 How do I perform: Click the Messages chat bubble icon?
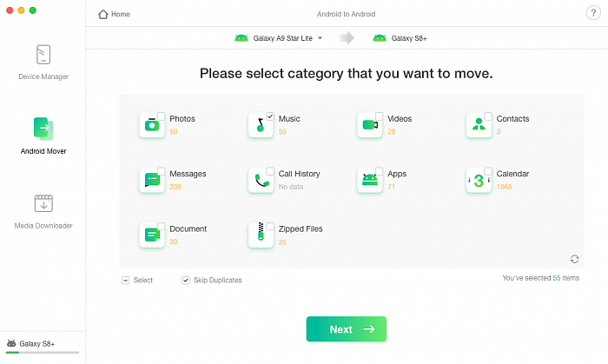point(152,180)
